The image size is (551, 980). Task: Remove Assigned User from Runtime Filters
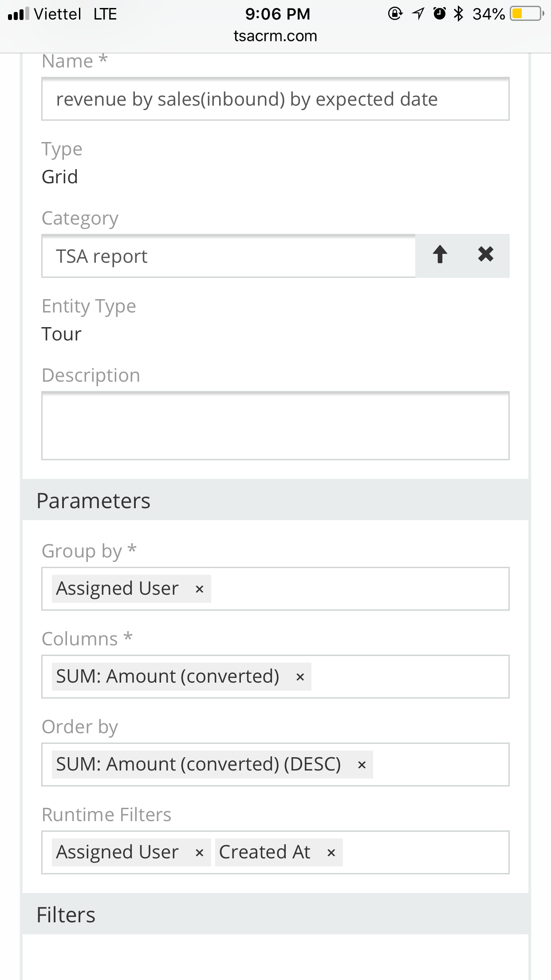tap(200, 853)
